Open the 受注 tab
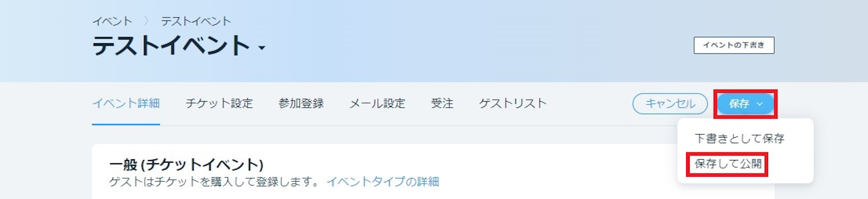868x199 pixels. point(442,103)
